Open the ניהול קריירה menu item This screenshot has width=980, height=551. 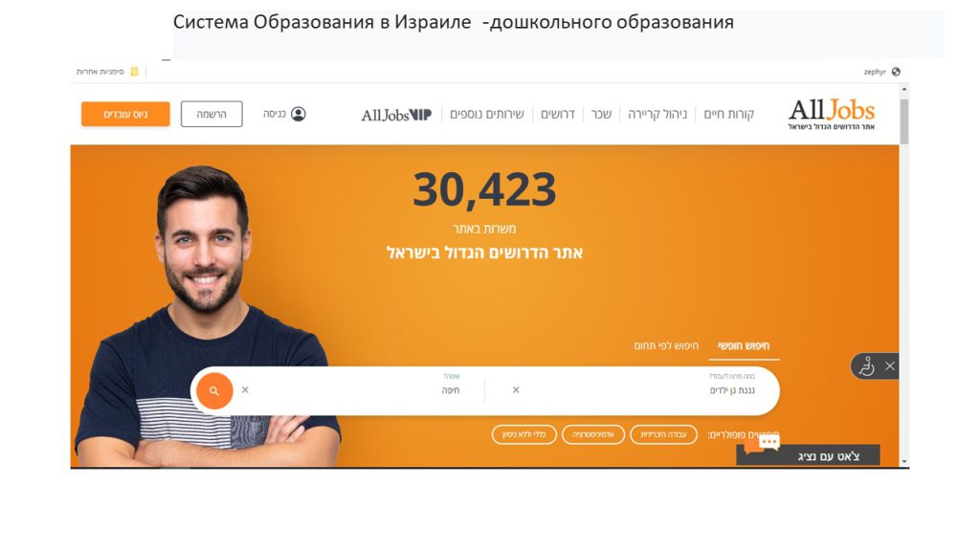pyautogui.click(x=657, y=114)
